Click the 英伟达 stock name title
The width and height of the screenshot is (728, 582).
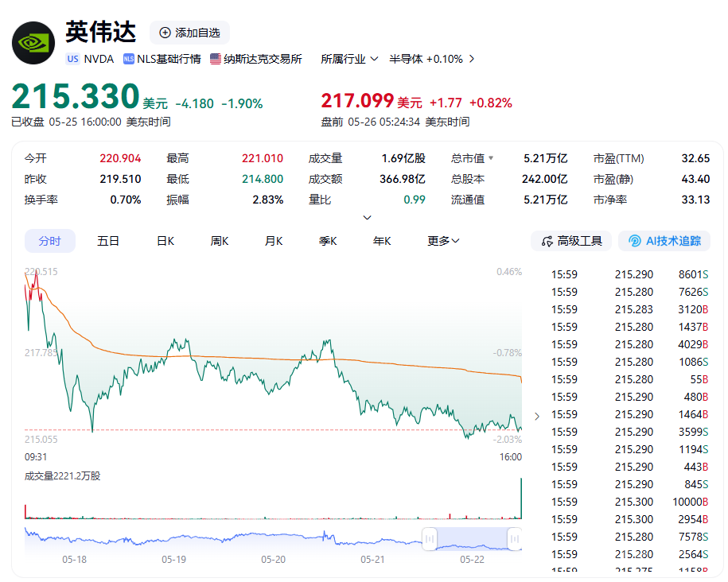click(101, 32)
